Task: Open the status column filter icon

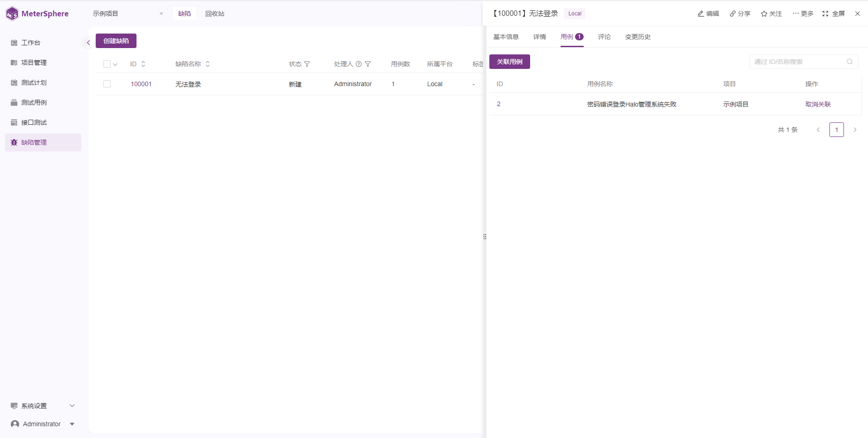Action: 307,64
